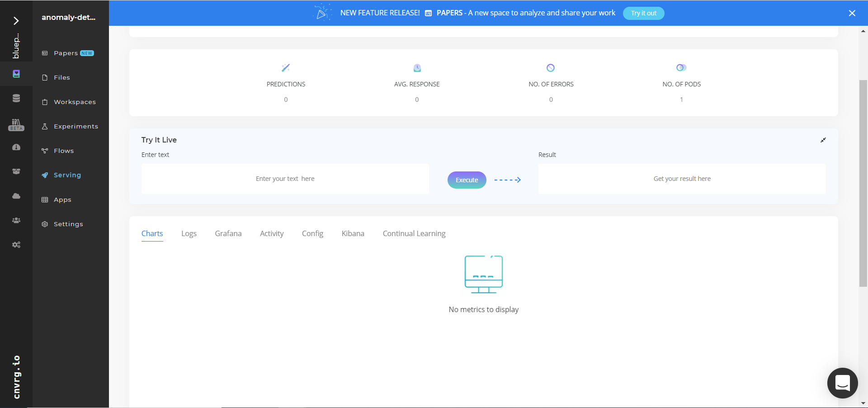This screenshot has width=868, height=408.
Task: Click the Papers menu icon
Action: tap(45, 53)
